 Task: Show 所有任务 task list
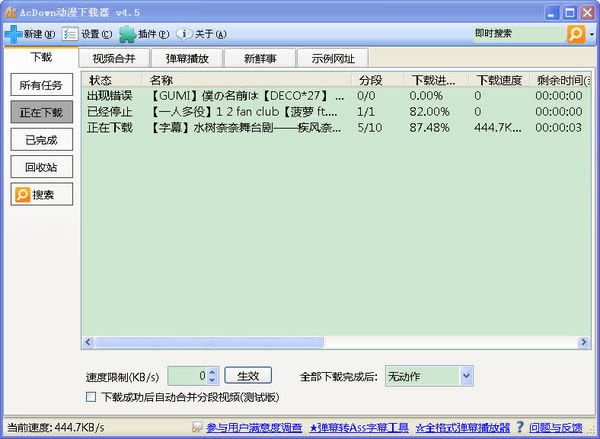pyautogui.click(x=41, y=85)
